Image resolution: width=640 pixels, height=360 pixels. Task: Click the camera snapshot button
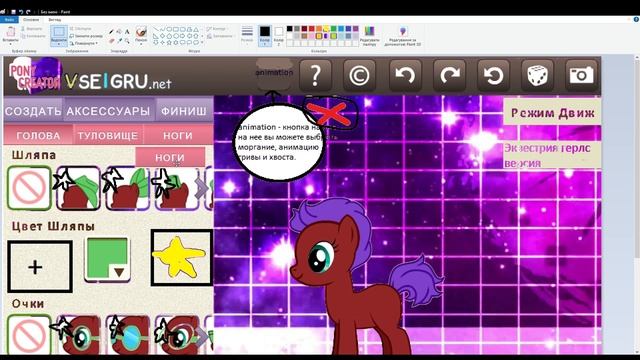click(x=581, y=75)
